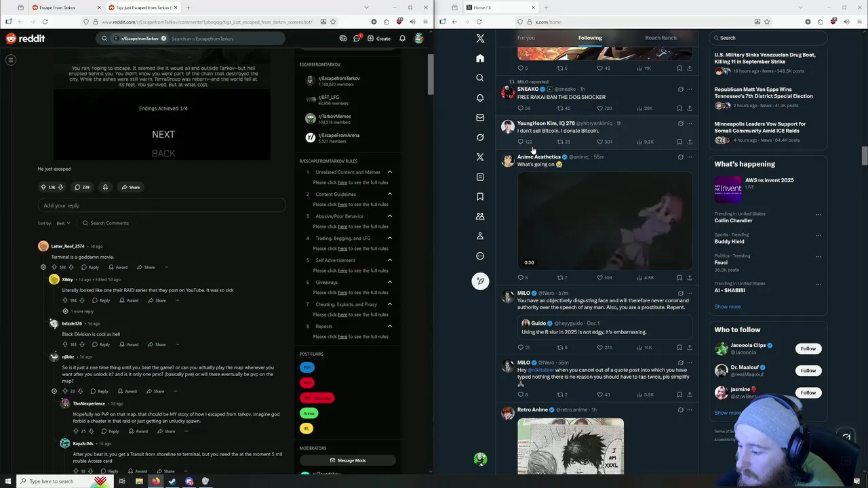The height and width of the screenshot is (488, 868).
Task: Select the yellow IRL post flair
Action: (x=307, y=428)
